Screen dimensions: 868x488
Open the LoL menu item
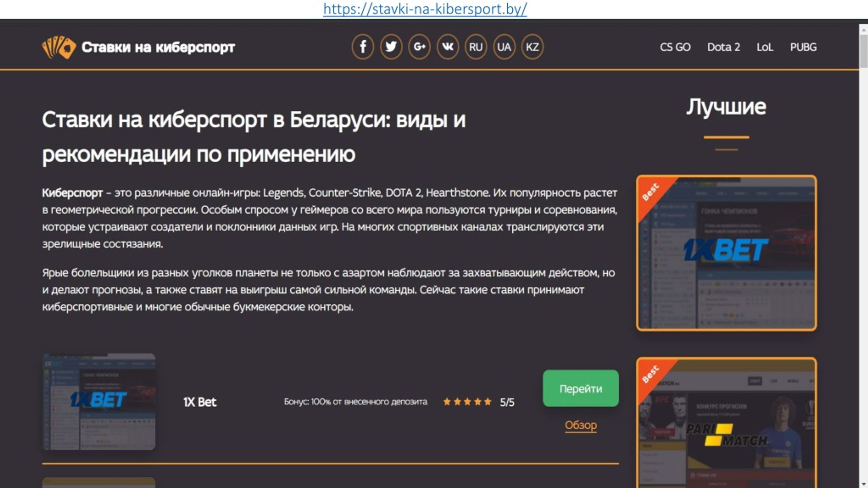(x=765, y=47)
